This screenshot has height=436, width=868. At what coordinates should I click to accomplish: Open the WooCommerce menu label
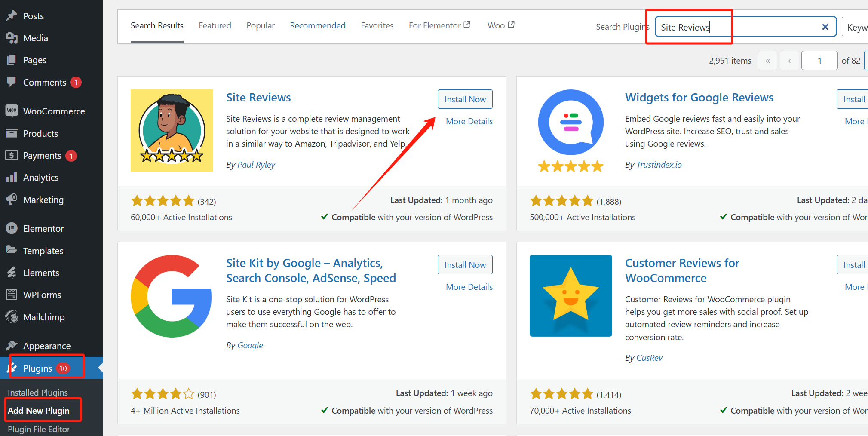pos(54,111)
